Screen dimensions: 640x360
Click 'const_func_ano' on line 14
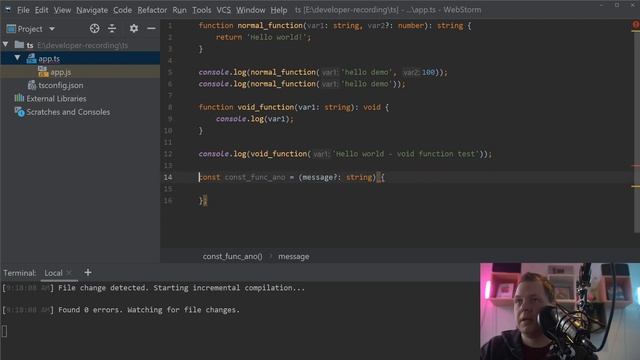tap(255, 177)
